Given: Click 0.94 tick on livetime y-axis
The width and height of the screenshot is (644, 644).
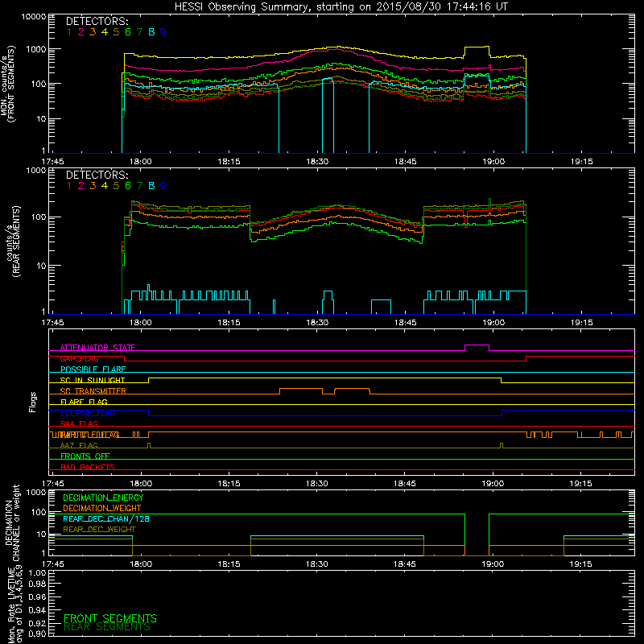Looking at the screenshot, I should coord(37,610).
